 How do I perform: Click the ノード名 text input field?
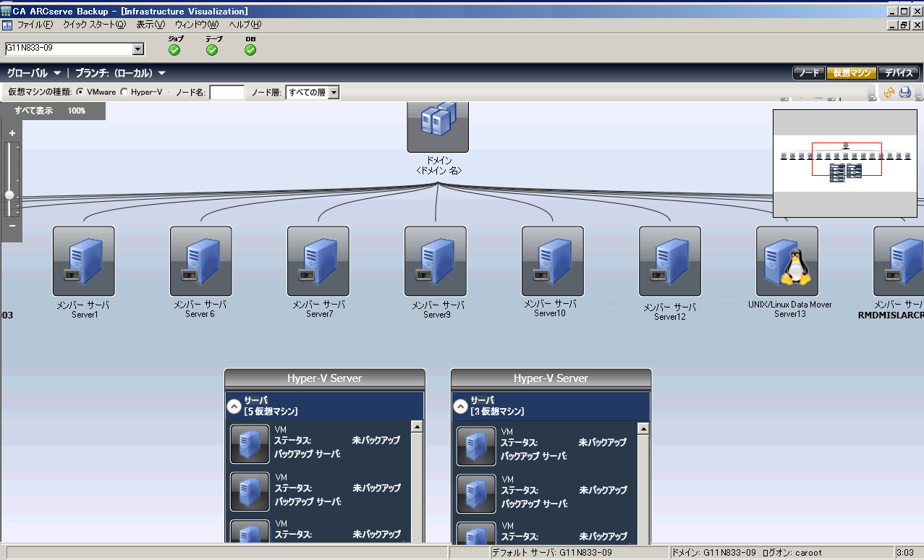pyautogui.click(x=226, y=93)
